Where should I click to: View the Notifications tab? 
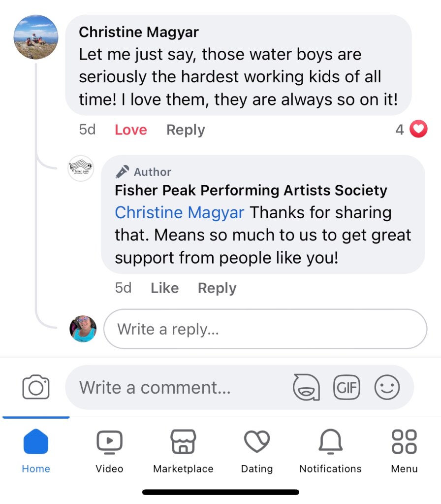click(x=330, y=450)
